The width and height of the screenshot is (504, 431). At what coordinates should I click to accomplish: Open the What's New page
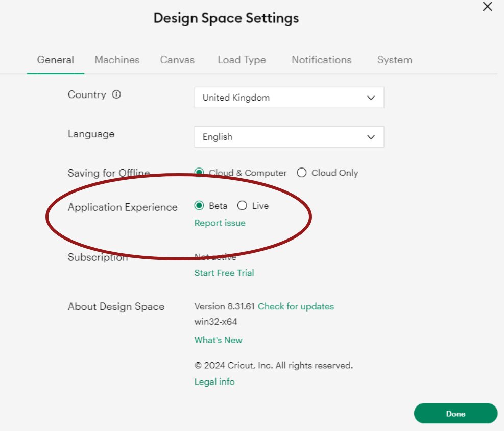[x=218, y=340]
